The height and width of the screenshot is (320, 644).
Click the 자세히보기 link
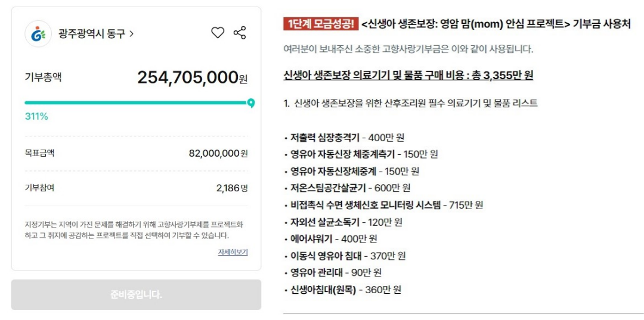(233, 252)
